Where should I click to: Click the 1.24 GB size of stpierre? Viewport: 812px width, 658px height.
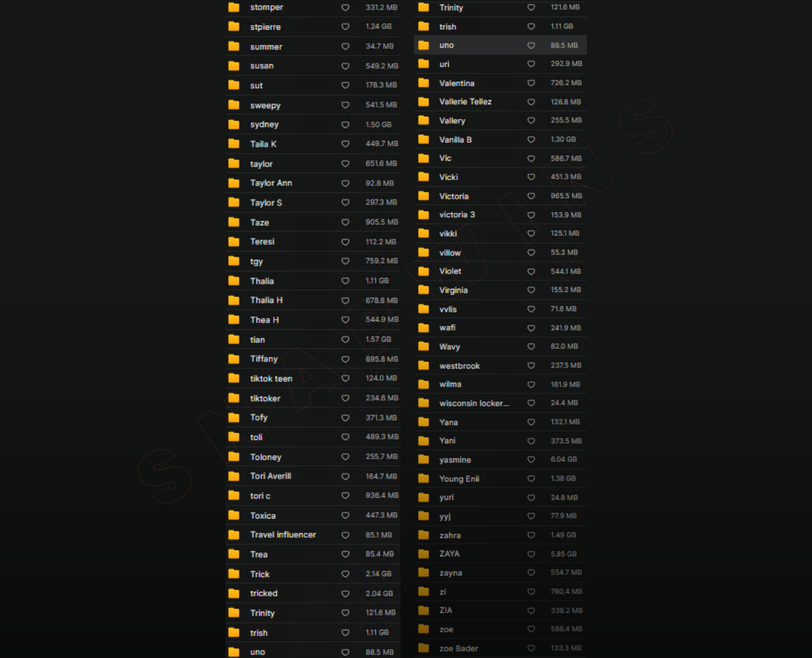click(x=378, y=26)
